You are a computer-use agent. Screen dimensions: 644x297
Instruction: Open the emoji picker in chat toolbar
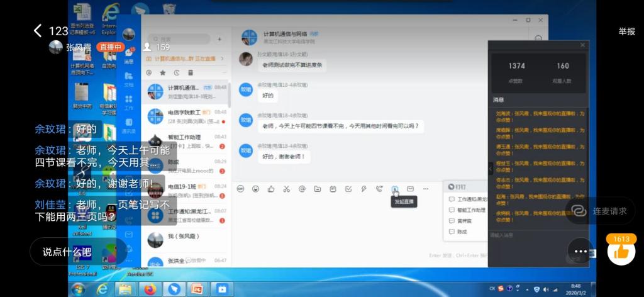pyautogui.click(x=255, y=189)
